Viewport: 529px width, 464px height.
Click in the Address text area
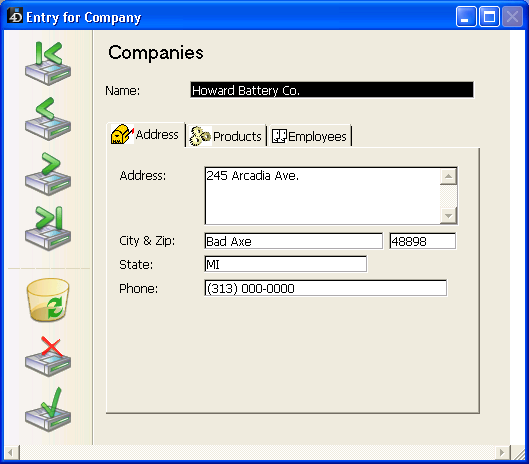click(x=323, y=196)
